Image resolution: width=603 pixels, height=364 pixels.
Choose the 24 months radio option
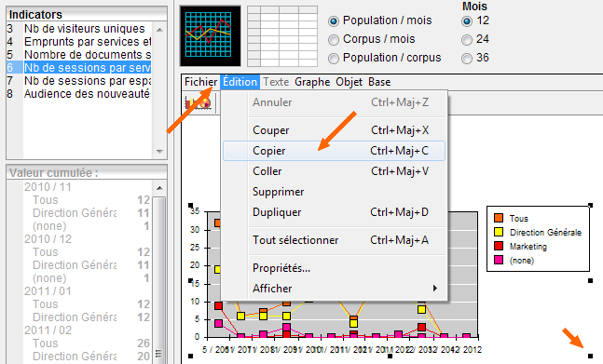(x=467, y=39)
